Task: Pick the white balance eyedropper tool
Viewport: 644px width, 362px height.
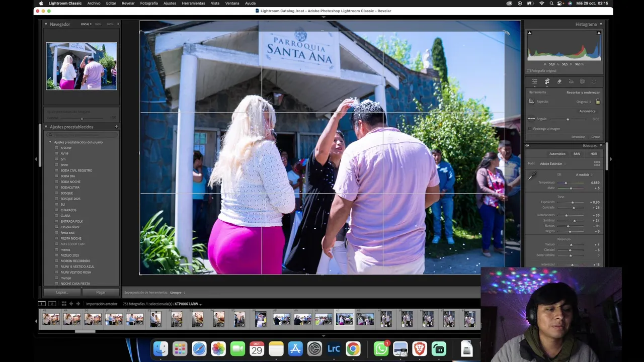Action: pos(532,176)
